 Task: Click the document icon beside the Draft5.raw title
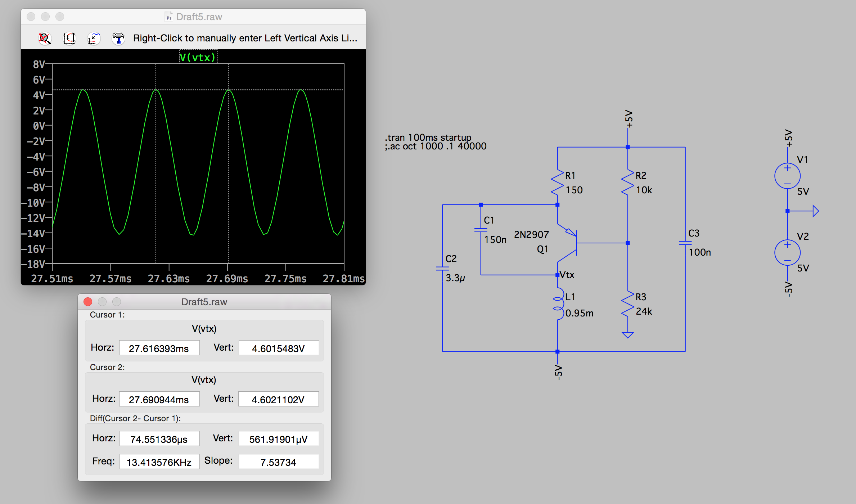pyautogui.click(x=169, y=17)
